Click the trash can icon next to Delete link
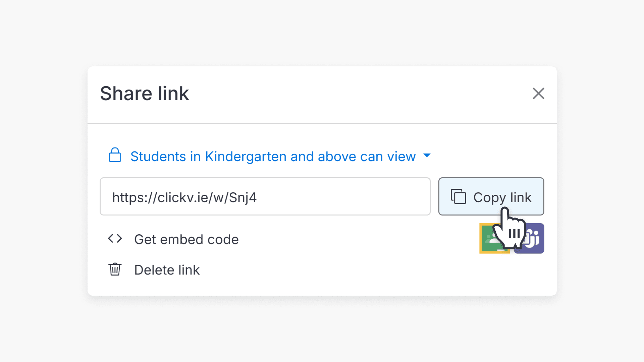The image size is (644, 362). coord(115,269)
